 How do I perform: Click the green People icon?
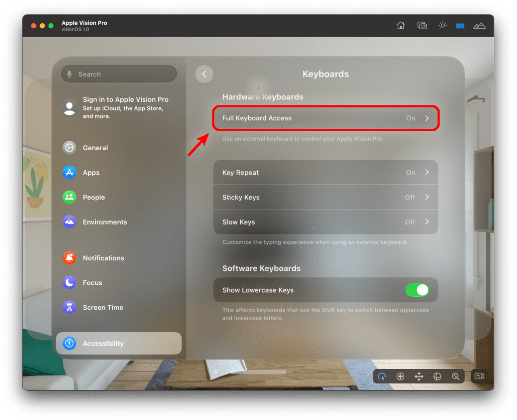(69, 197)
